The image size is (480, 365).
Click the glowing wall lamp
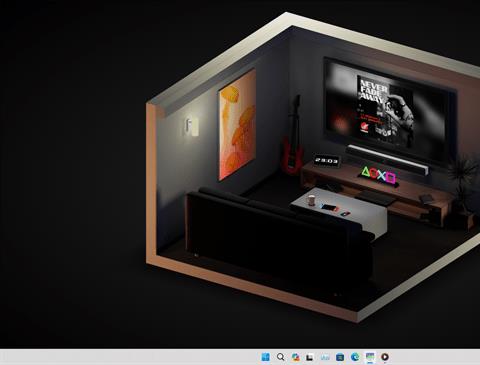point(192,127)
